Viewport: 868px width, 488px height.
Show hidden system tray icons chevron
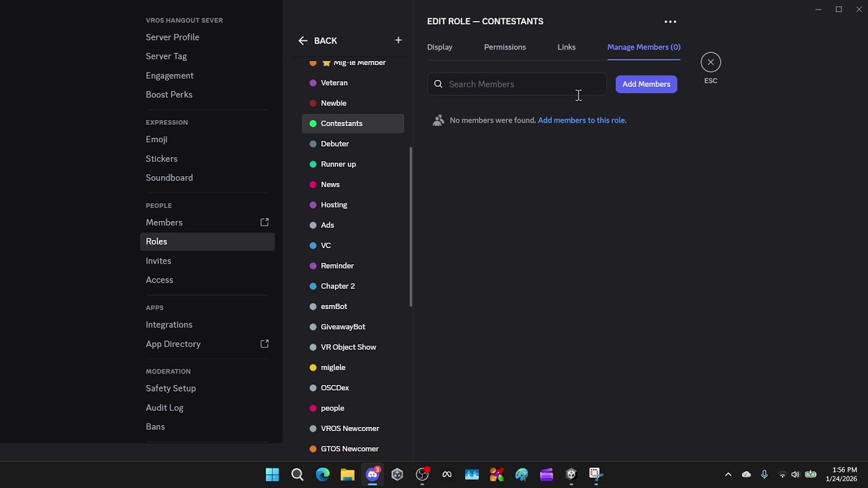coord(728,474)
